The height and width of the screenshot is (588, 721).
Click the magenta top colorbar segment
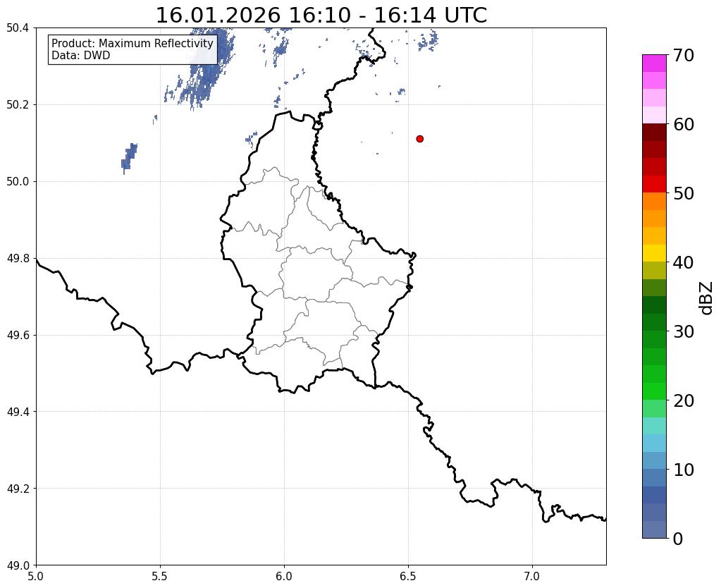(654, 63)
